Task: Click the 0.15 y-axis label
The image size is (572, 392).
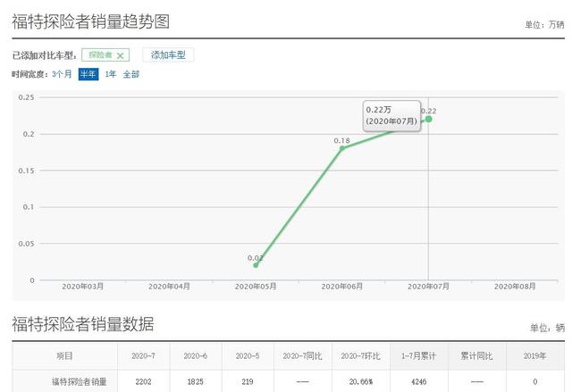Action: click(26, 171)
